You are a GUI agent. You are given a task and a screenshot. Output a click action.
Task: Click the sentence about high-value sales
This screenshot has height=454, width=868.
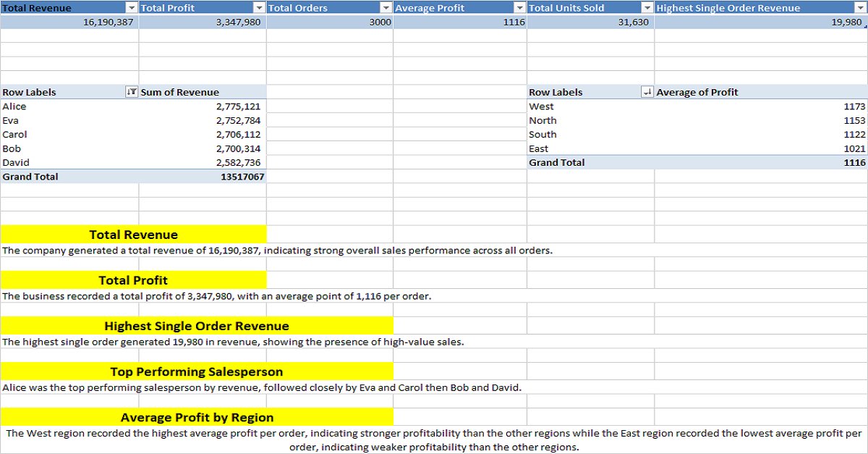[x=233, y=342]
